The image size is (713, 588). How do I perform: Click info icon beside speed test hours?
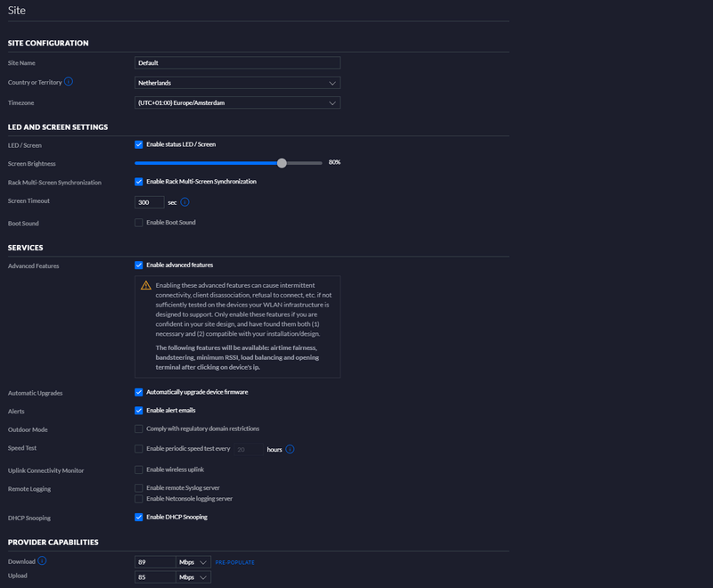(291, 449)
